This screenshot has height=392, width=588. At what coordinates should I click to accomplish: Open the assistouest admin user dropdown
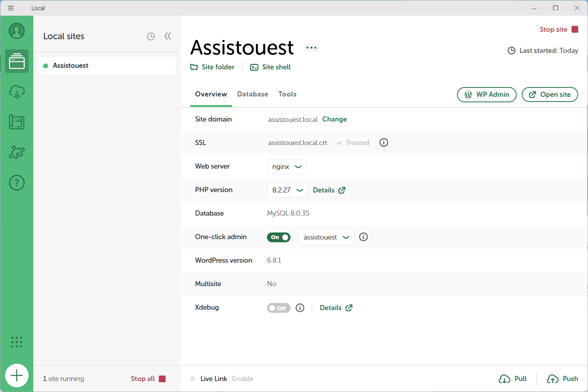[326, 237]
